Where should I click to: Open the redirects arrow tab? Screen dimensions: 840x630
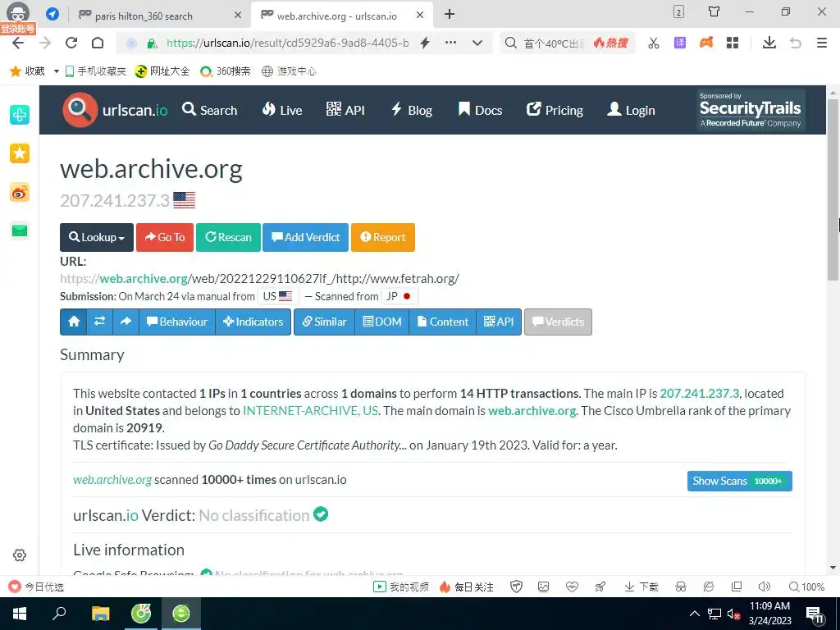pyautogui.click(x=126, y=322)
